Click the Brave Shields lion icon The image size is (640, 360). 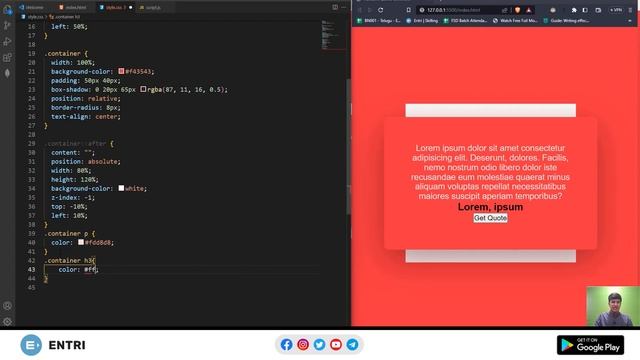click(518, 10)
